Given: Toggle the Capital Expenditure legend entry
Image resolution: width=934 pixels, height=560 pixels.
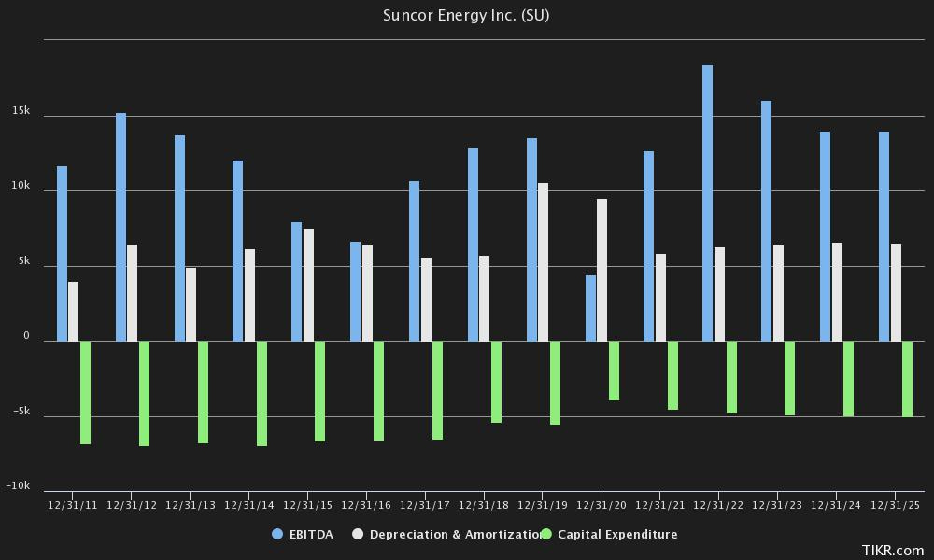Looking at the screenshot, I should (x=609, y=535).
